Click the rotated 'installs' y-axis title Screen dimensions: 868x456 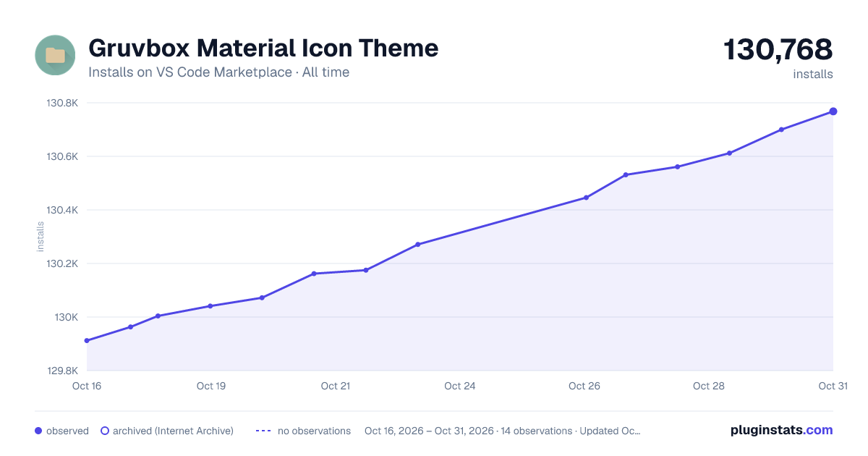pyautogui.click(x=41, y=237)
